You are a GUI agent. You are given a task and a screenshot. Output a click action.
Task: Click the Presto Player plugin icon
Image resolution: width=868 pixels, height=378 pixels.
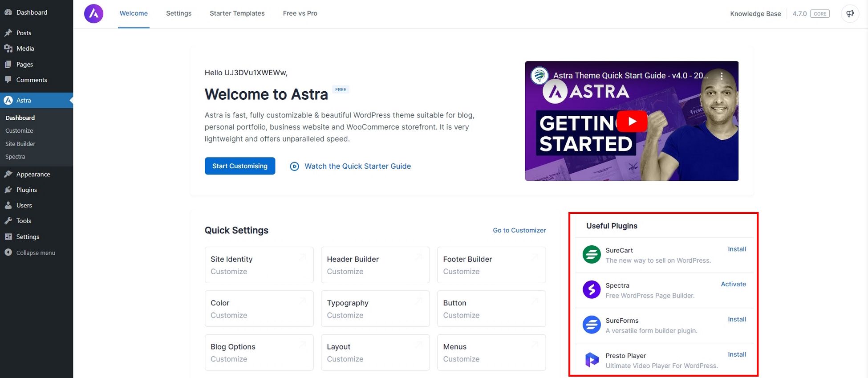coord(592,360)
